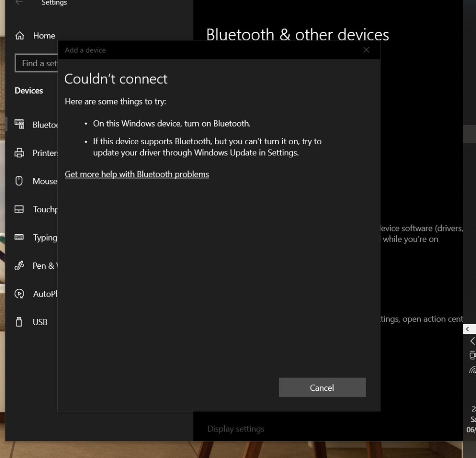
Task: Go back using the Settings back arrow
Action: (19, 3)
